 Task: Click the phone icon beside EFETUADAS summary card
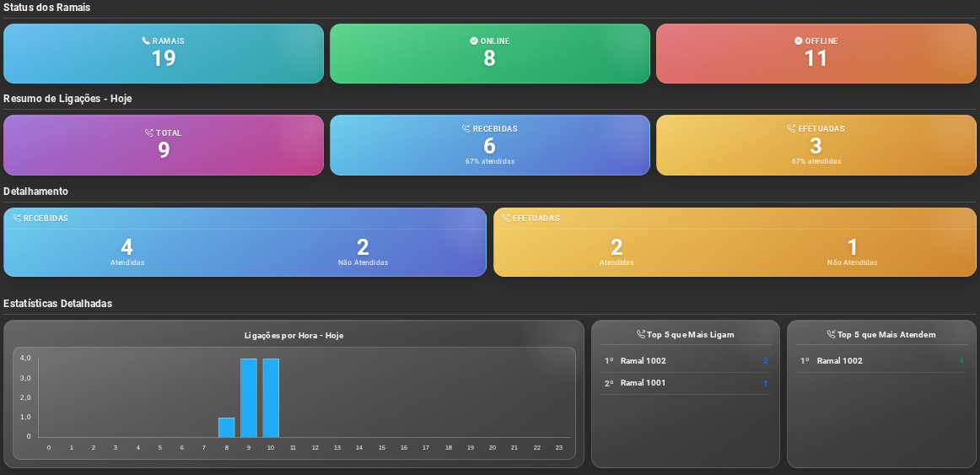pos(791,129)
